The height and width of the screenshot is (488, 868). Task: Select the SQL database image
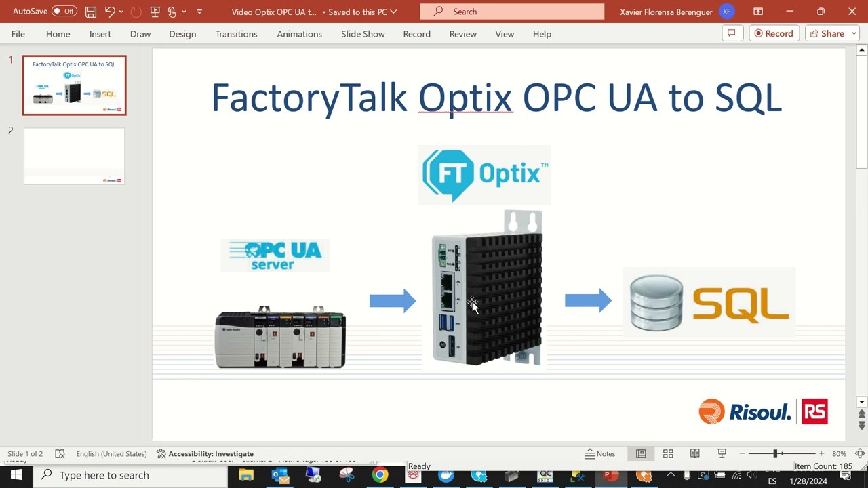[x=709, y=302]
